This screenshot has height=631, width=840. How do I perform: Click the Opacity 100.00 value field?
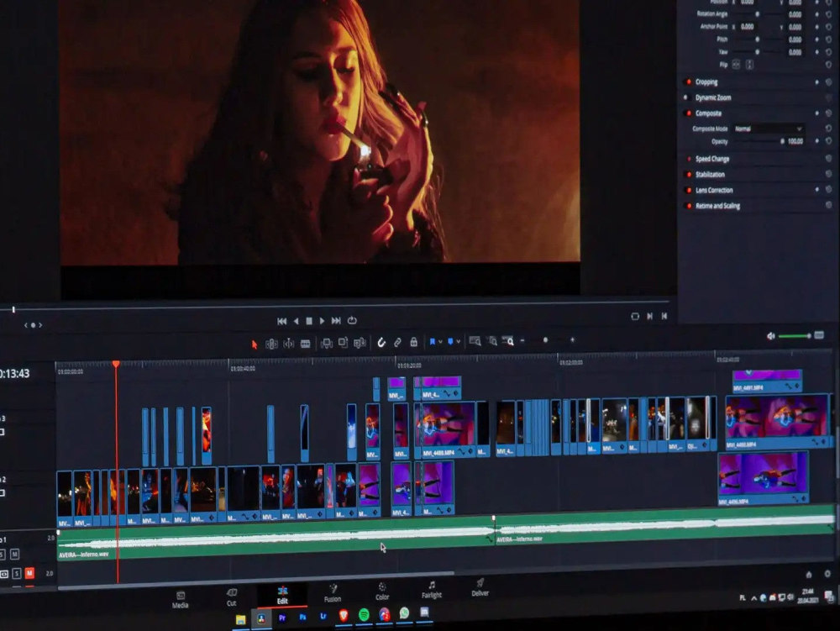coord(795,141)
